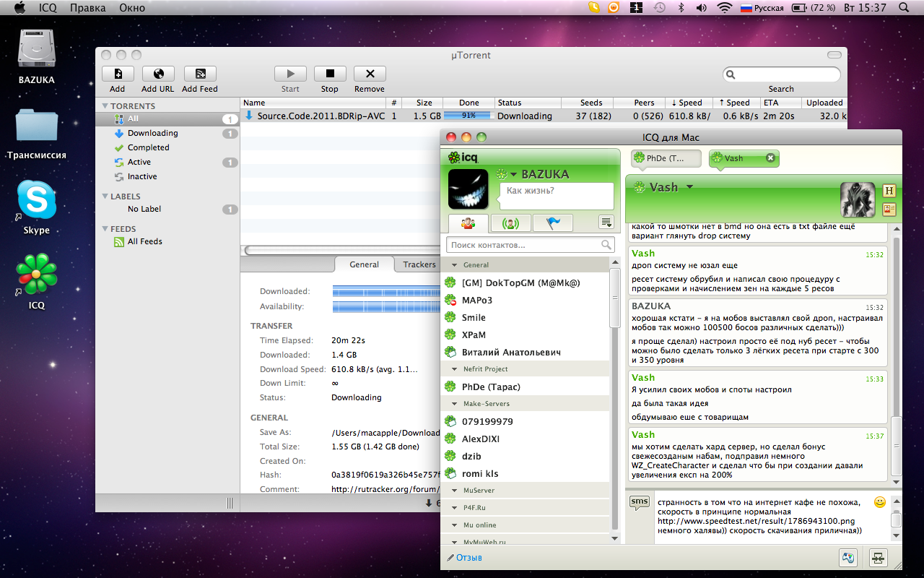Click Add torrent icon in µTorrent
The width and height of the screenshot is (924, 578).
(x=118, y=74)
